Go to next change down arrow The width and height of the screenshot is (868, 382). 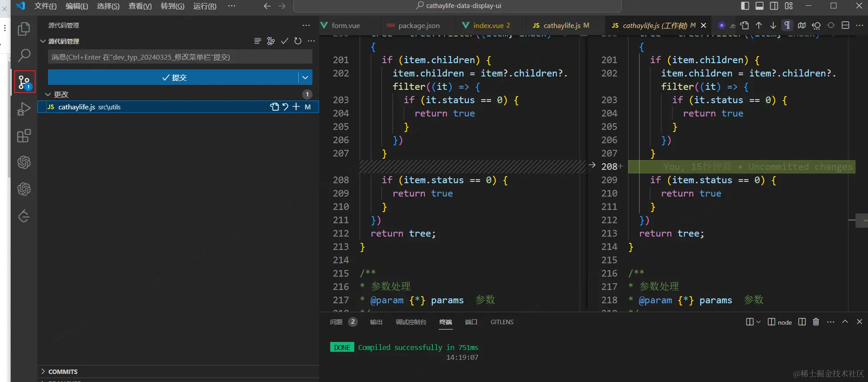pyautogui.click(x=773, y=25)
